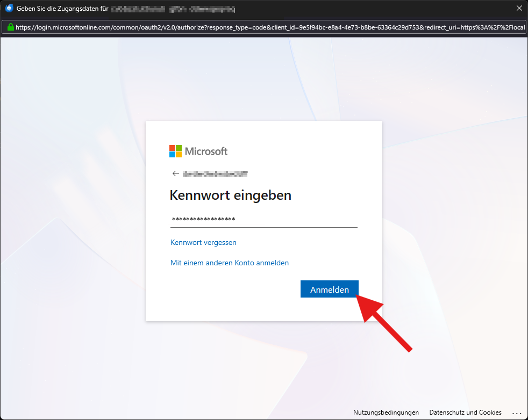
Task: Click the Microsoft wordmark text
Action: pos(206,151)
